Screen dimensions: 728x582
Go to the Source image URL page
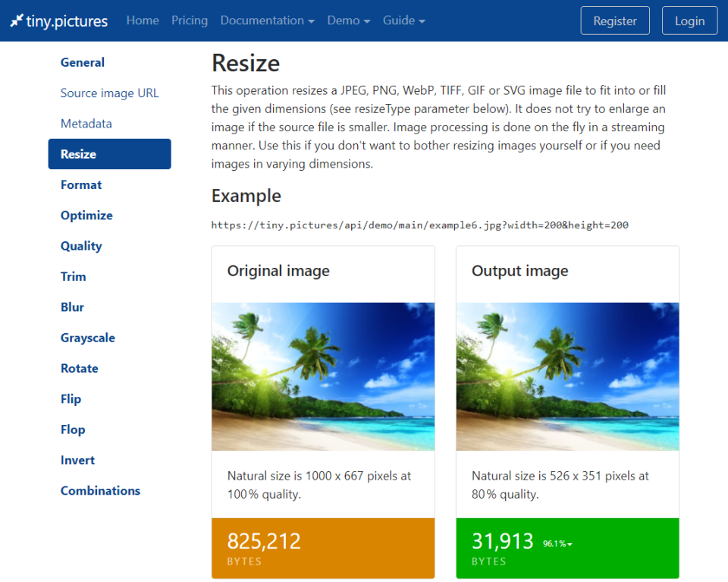click(x=109, y=93)
